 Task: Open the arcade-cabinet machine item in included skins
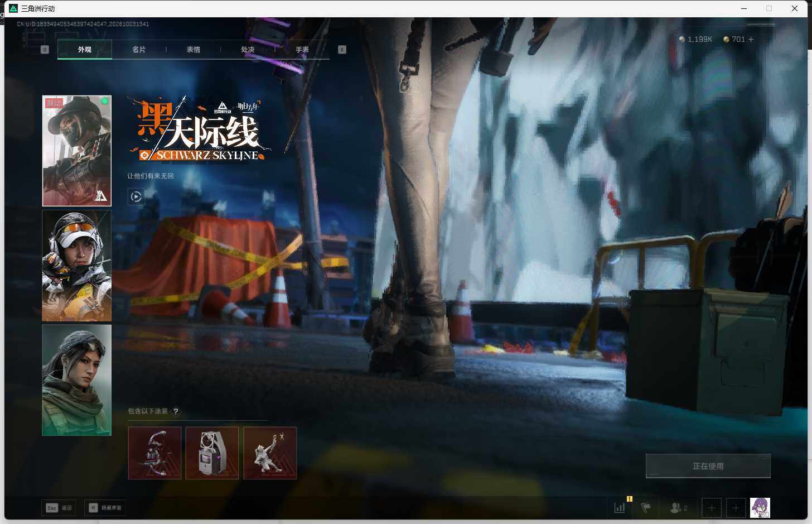tap(212, 453)
